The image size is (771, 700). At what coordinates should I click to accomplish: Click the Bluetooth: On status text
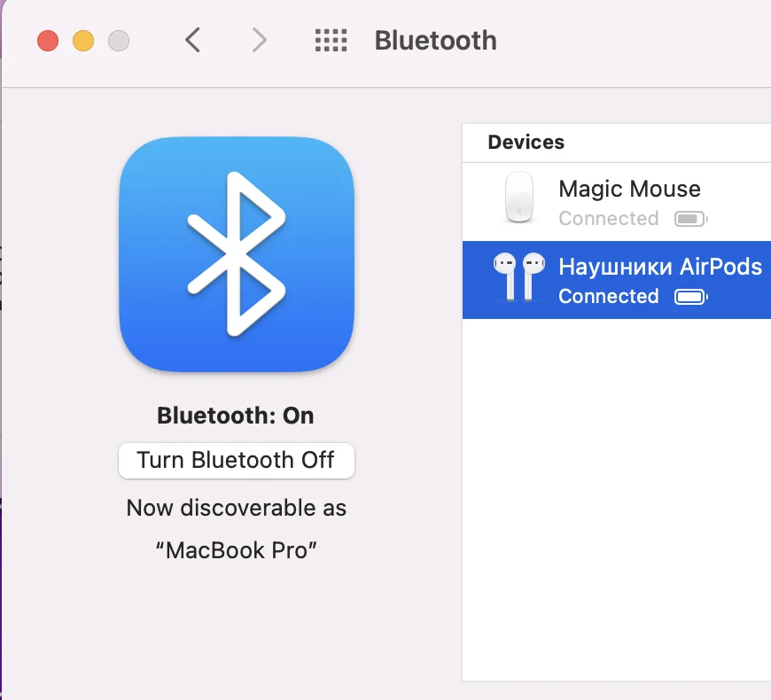click(x=236, y=416)
